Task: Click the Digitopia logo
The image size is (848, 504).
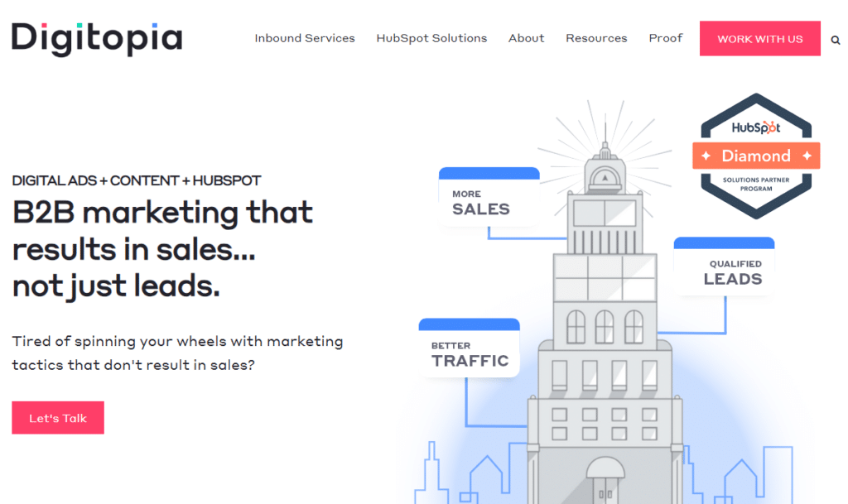Action: pos(97,38)
